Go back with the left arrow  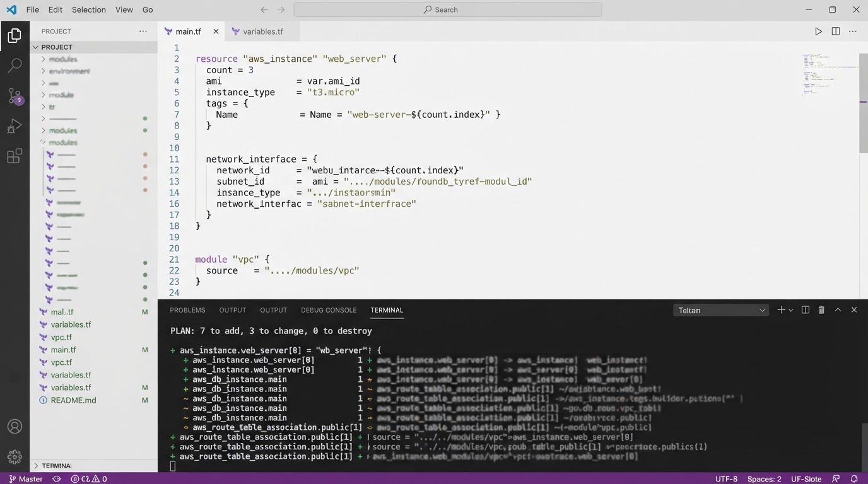click(x=264, y=9)
